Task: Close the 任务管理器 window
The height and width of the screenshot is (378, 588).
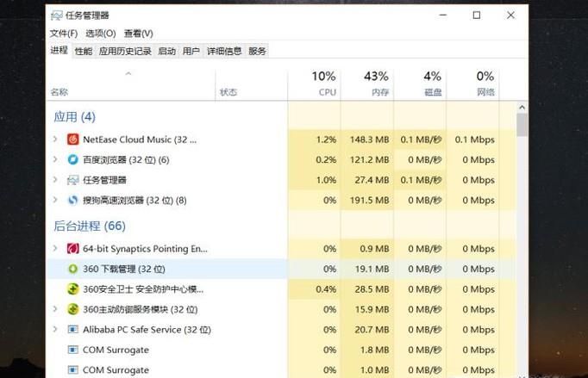Action: 510,15
